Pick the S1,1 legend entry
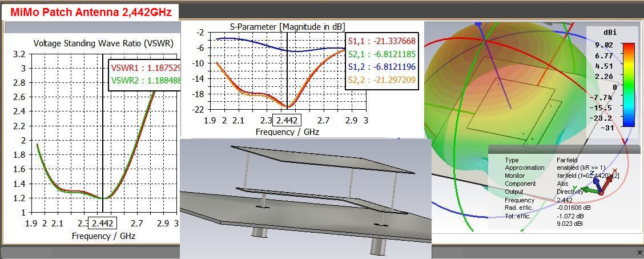 [x=382, y=41]
